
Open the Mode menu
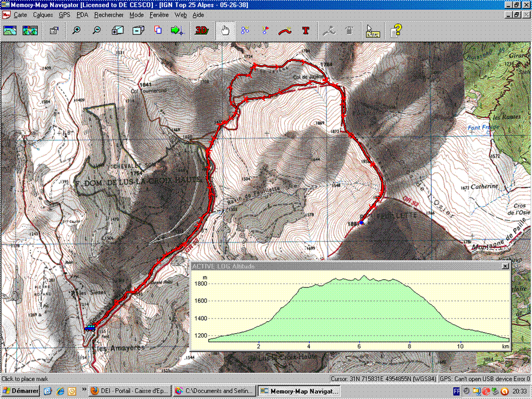[x=137, y=15]
